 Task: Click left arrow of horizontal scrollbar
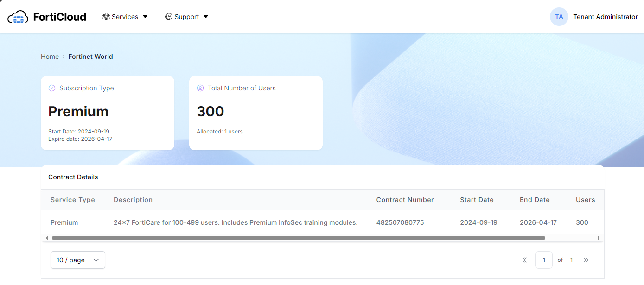click(x=46, y=238)
